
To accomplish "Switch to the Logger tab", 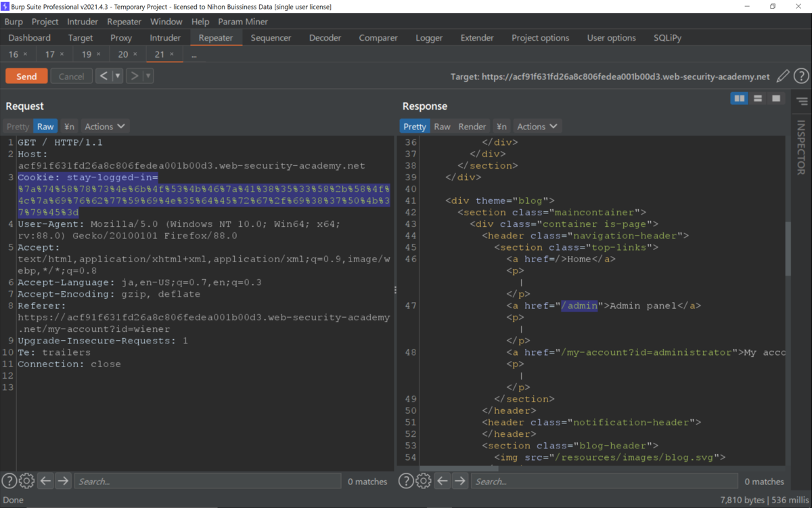I will (429, 38).
